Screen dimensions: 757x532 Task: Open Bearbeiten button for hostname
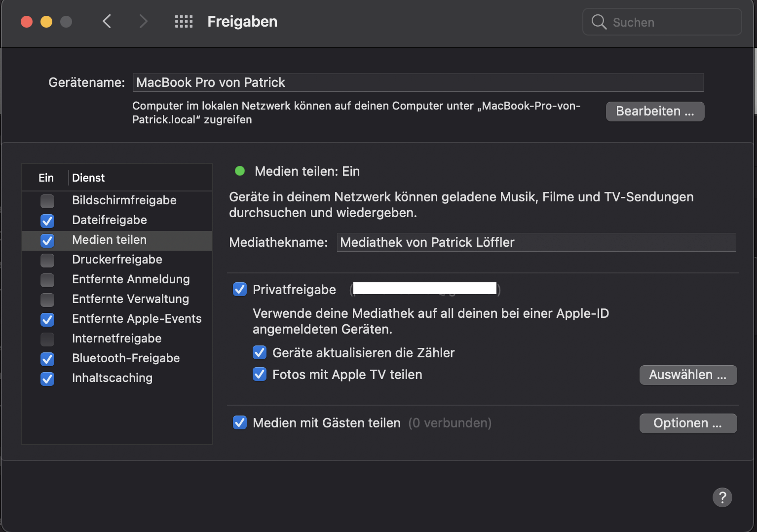(x=655, y=112)
